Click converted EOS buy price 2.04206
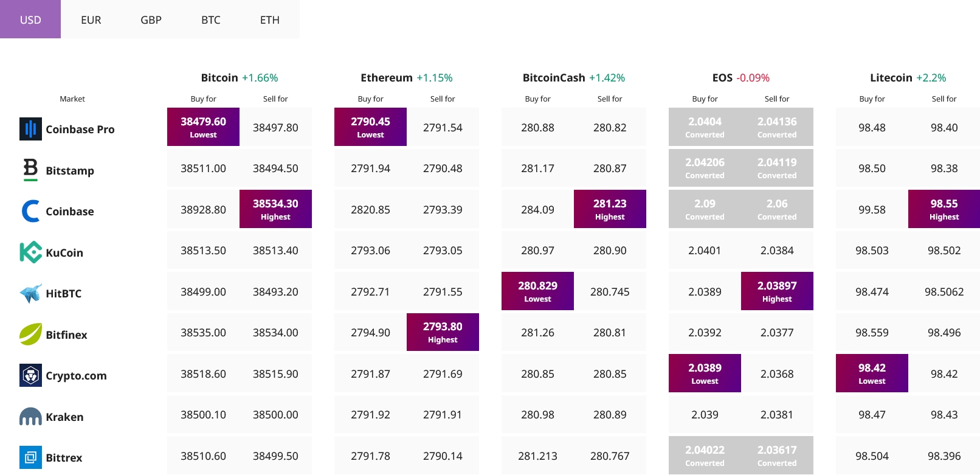This screenshot has width=980, height=475. 705,168
